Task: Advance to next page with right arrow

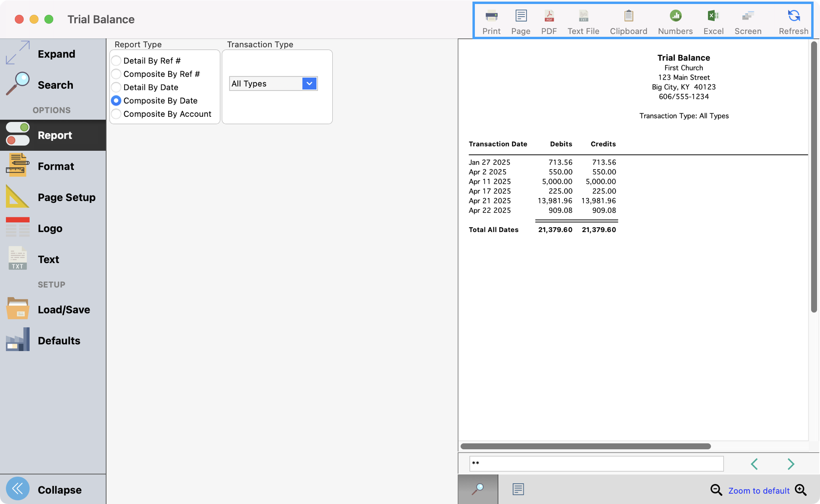Action: click(x=791, y=464)
